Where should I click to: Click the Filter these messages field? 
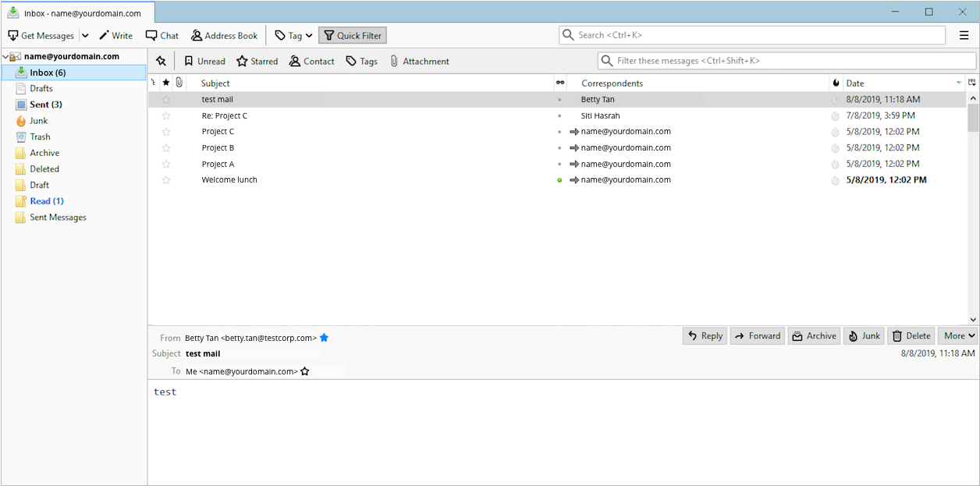(786, 61)
